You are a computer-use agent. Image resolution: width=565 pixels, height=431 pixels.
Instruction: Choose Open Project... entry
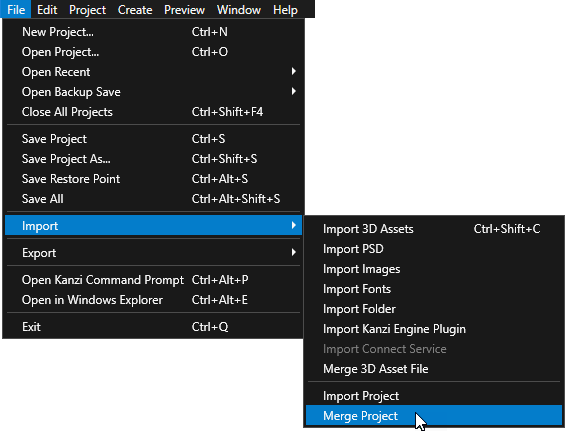click(x=154, y=52)
